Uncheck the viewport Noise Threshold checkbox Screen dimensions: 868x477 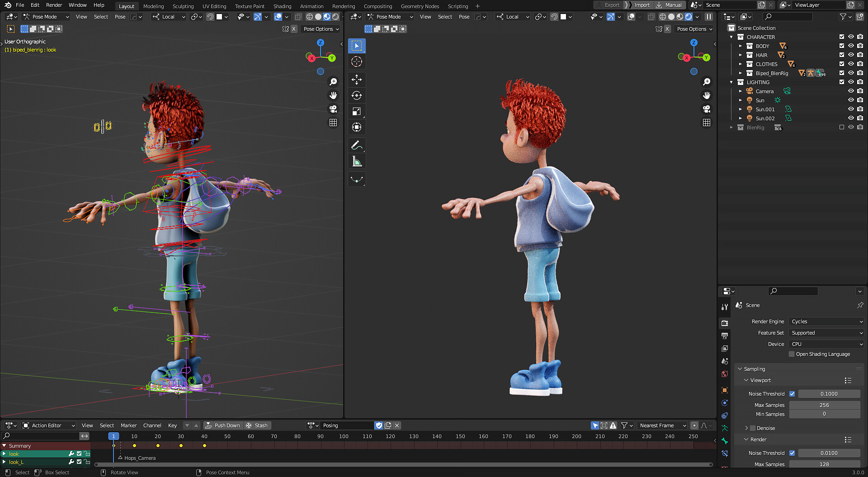pyautogui.click(x=792, y=394)
